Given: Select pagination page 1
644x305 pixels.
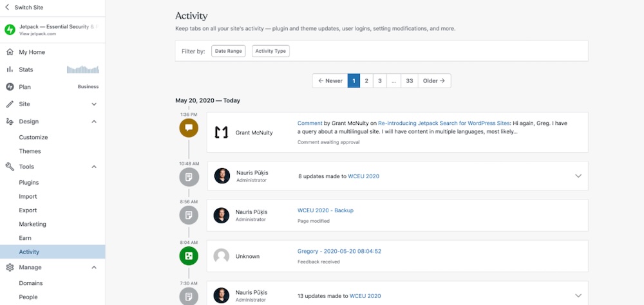Looking at the screenshot, I should click(354, 81).
